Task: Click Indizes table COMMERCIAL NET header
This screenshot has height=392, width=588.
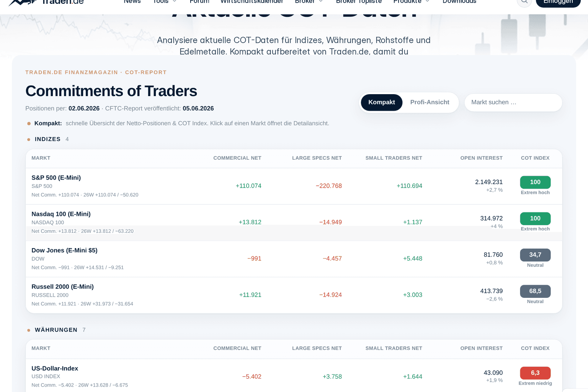Action: pyautogui.click(x=237, y=158)
